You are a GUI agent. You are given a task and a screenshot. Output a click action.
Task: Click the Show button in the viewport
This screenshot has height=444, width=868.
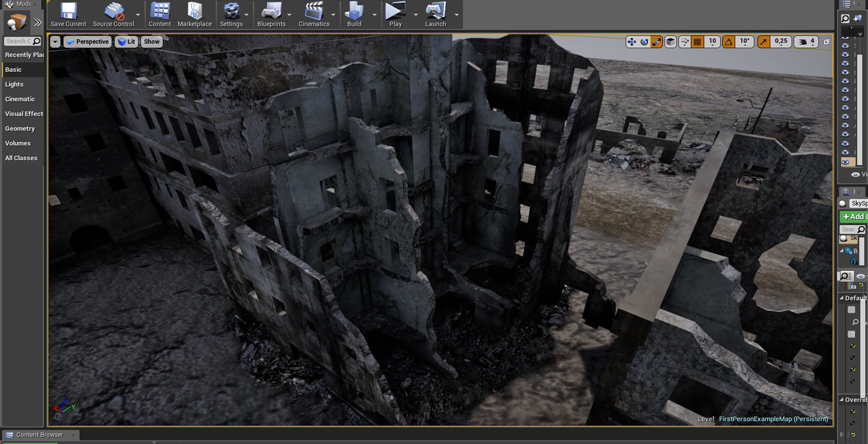pos(151,42)
